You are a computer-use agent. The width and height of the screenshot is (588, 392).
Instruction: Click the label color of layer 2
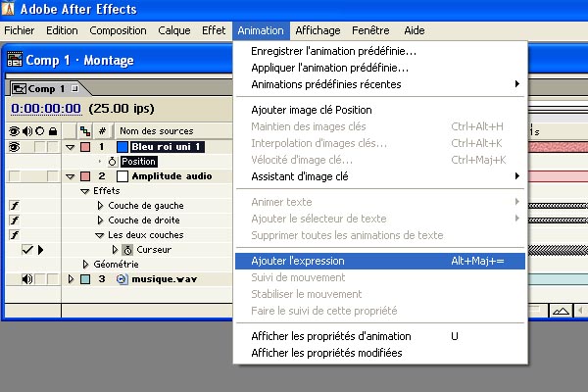tap(85, 176)
